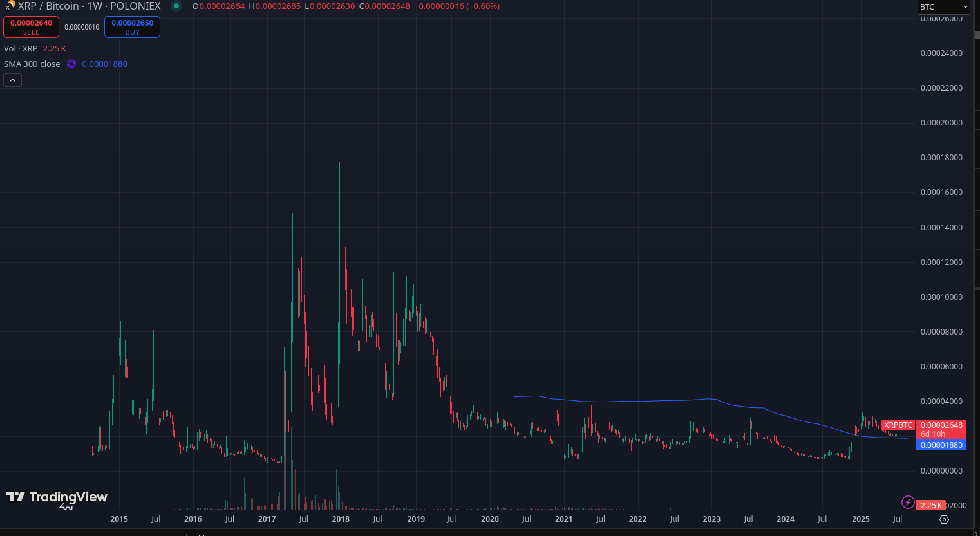Screen dimensions: 980x536
Task: Click the low value L0.00002630
Action: pyautogui.click(x=330, y=6)
